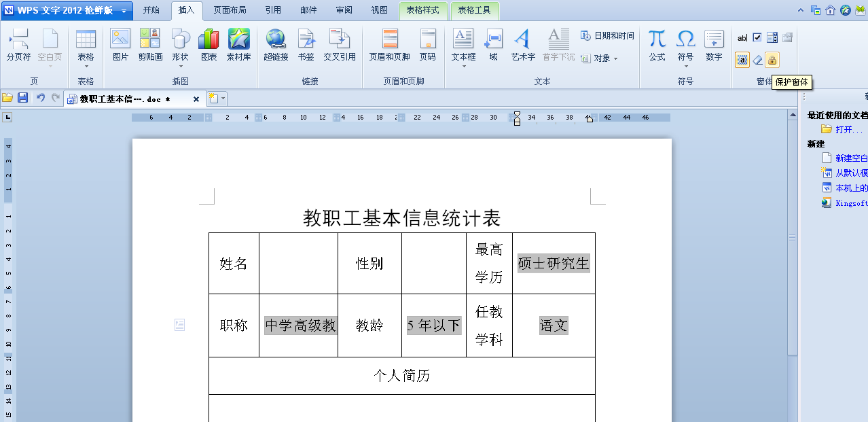
Task: Insert a picture with the 图片 icon
Action: (x=120, y=45)
